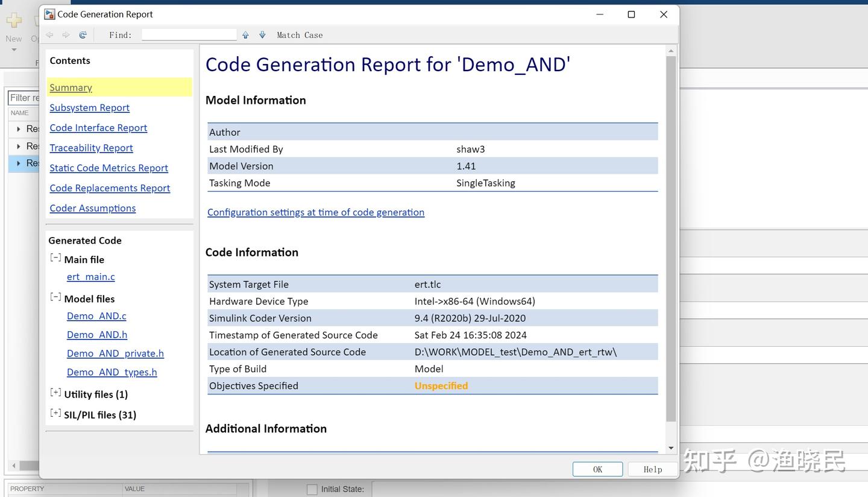Select the 'Intel->x86-64 (Windows64)' device value
The image size is (868, 497).
point(475,301)
